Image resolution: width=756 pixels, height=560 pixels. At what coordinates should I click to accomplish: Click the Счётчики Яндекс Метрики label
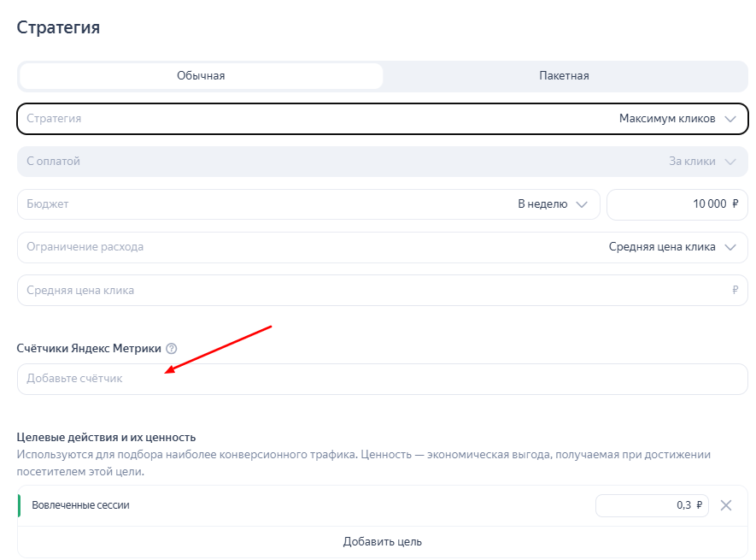(89, 348)
